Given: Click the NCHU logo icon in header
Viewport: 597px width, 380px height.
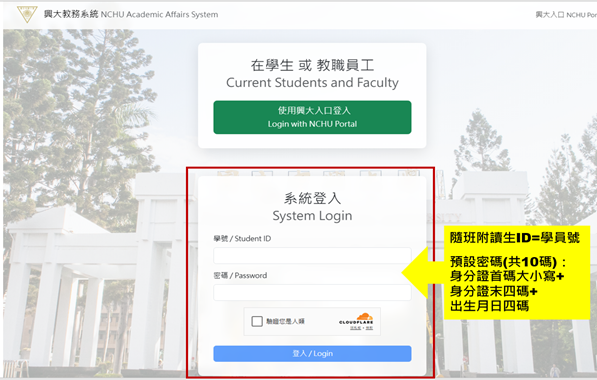Looking at the screenshot, I should (x=27, y=14).
